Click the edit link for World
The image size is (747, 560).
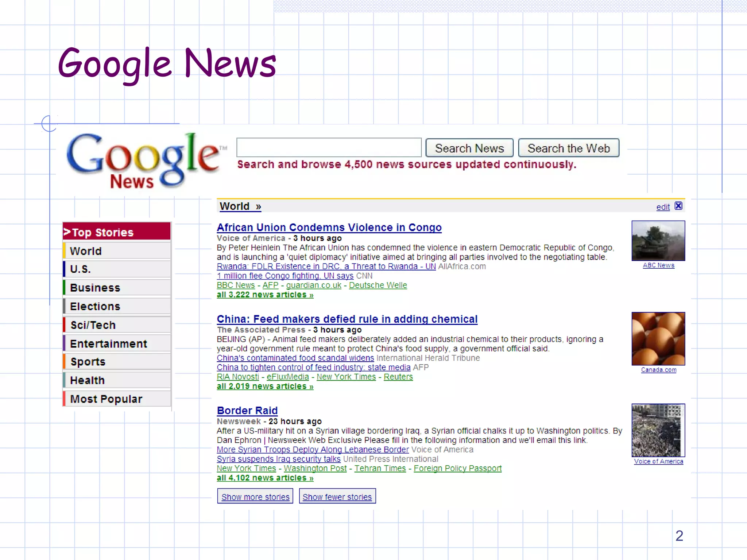[663, 207]
